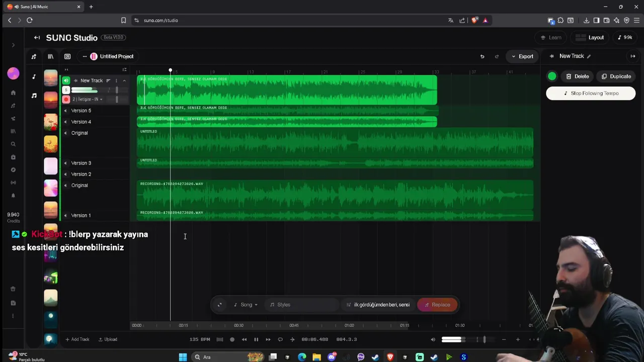Viewport: 644px width, 362px height.
Task: Open the Layout menu
Action: (590, 38)
